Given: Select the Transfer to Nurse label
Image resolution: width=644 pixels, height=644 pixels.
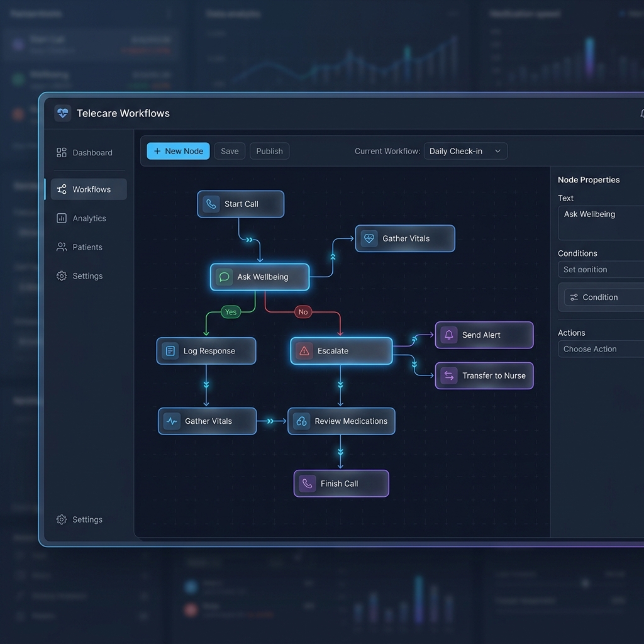Looking at the screenshot, I should click(x=494, y=375).
